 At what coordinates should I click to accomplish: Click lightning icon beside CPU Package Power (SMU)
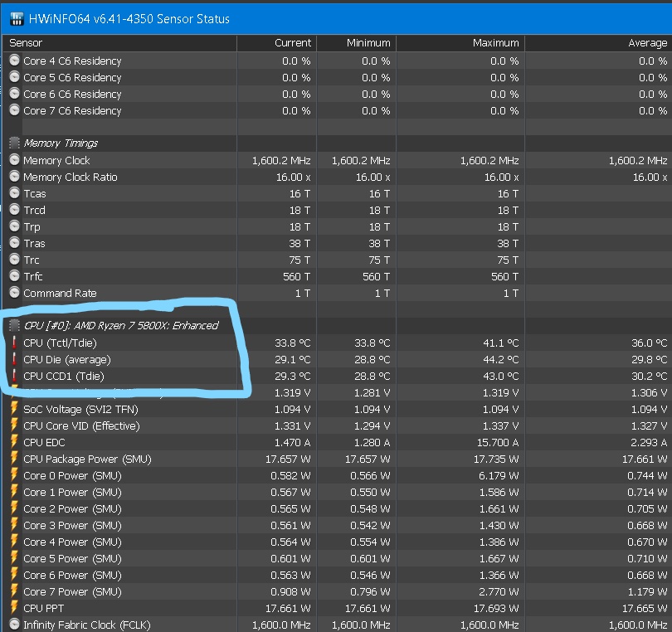pyautogui.click(x=14, y=459)
